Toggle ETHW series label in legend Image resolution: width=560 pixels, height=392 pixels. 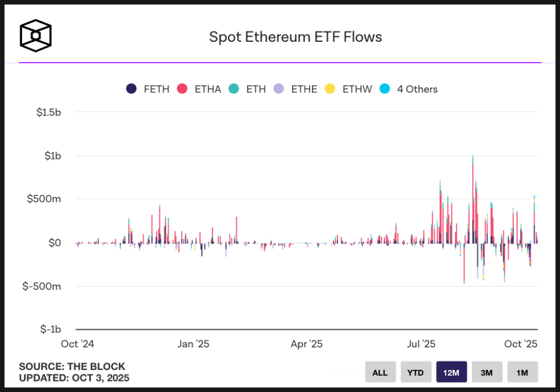tap(356, 89)
